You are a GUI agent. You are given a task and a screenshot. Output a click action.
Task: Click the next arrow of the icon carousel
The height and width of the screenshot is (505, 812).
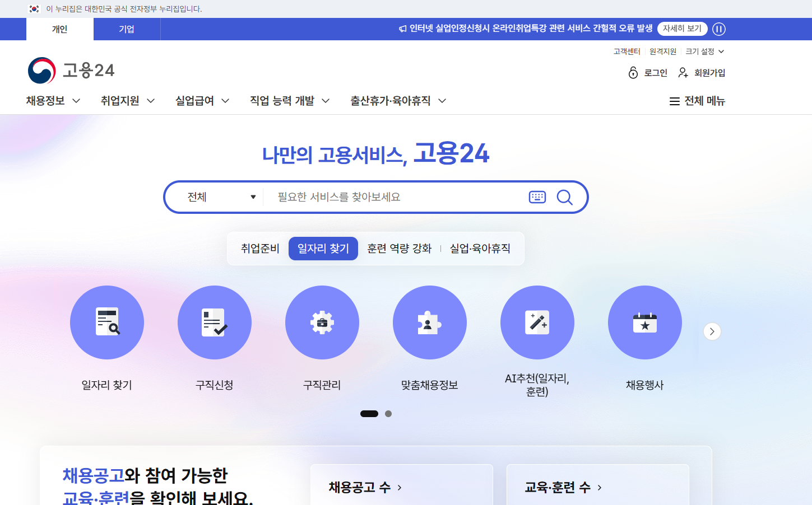coord(712,331)
